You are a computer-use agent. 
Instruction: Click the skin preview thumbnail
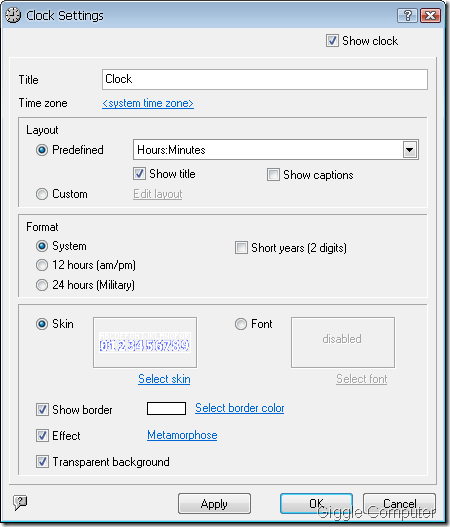click(145, 342)
